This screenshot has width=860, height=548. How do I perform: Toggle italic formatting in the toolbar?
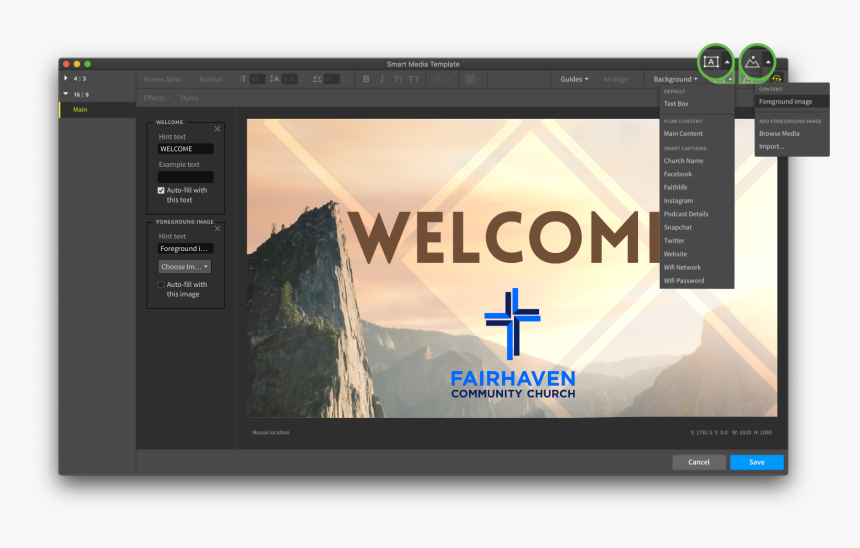[x=382, y=80]
